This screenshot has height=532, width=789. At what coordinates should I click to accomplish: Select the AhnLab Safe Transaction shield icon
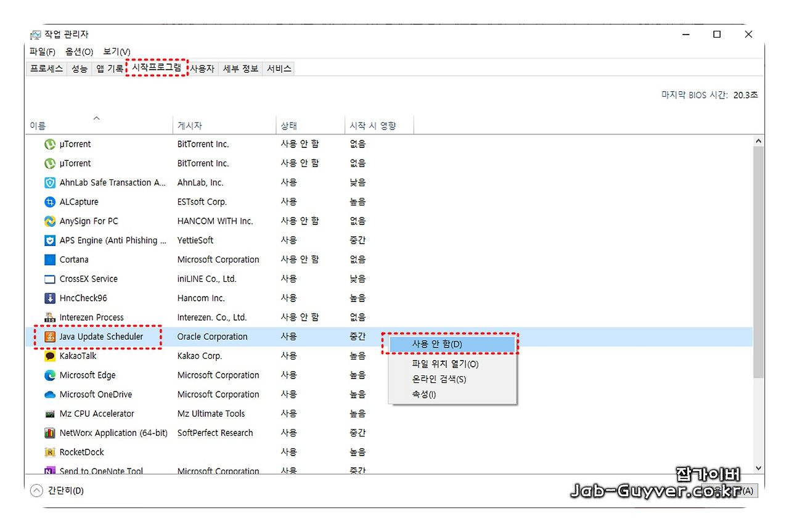tap(50, 182)
